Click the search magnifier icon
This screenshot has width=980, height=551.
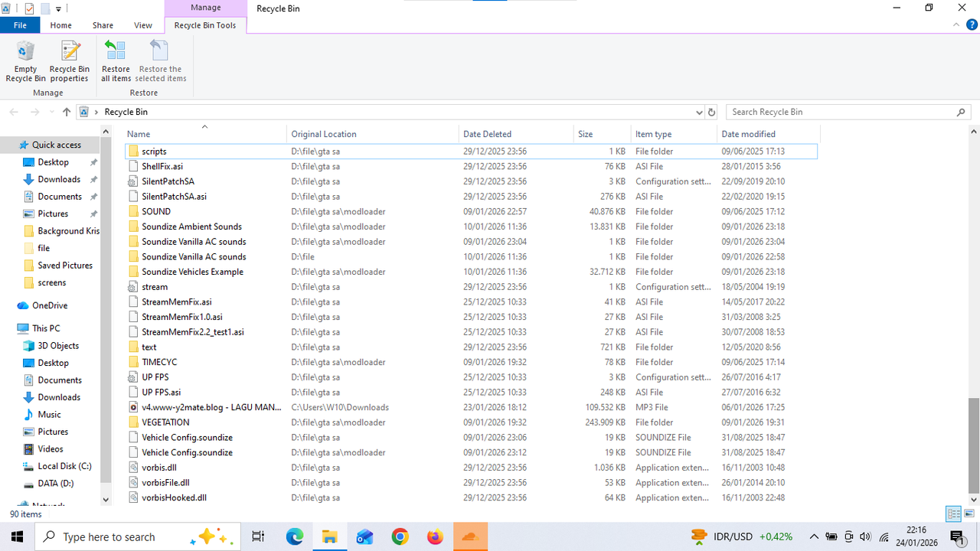[x=962, y=112]
